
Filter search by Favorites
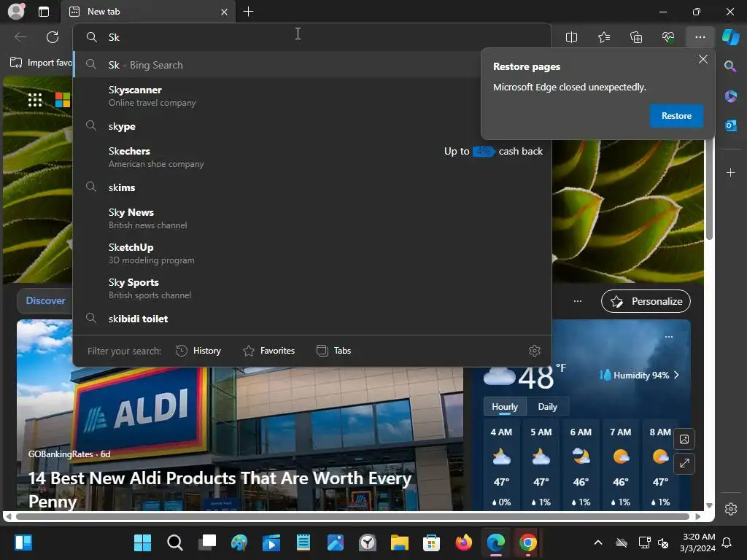pos(269,351)
